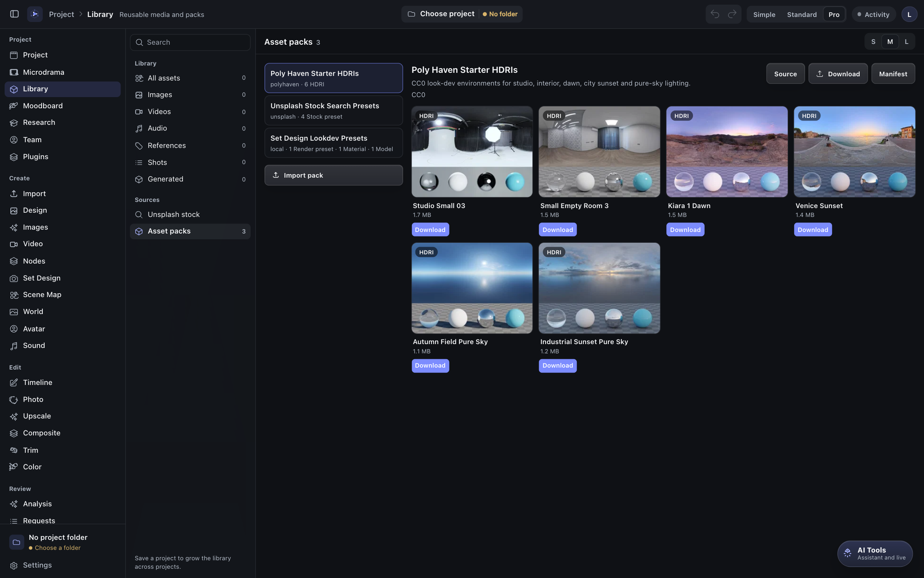
Task: Switch to Simple mode
Action: pos(764,14)
